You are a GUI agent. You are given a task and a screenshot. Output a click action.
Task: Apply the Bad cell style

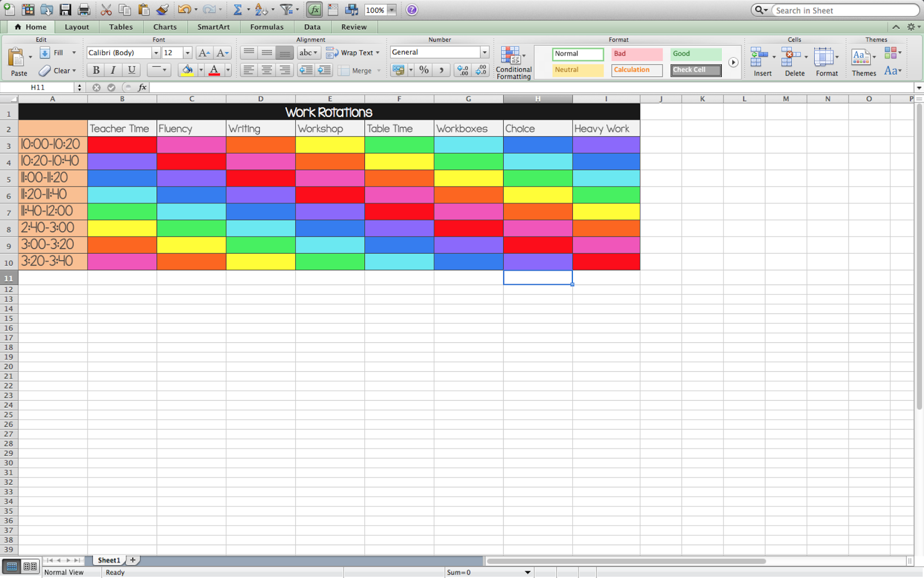[x=637, y=54]
